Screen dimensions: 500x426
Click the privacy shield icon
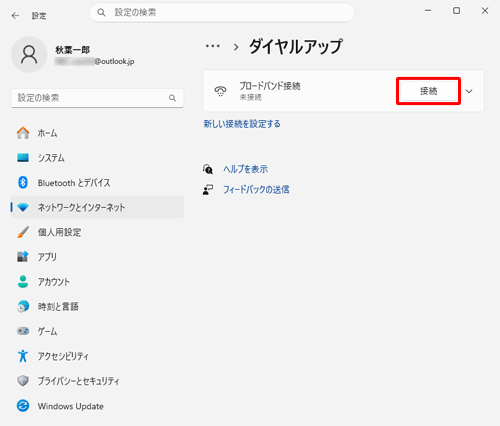click(x=23, y=381)
